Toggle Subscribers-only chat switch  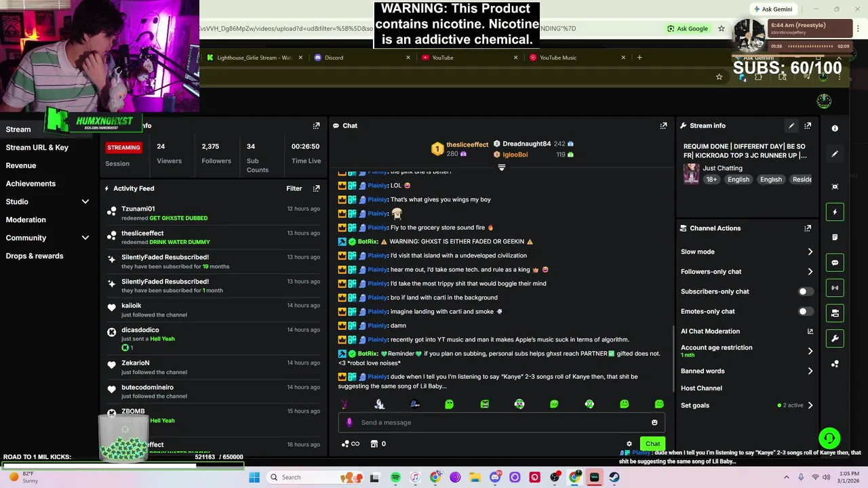pos(805,291)
